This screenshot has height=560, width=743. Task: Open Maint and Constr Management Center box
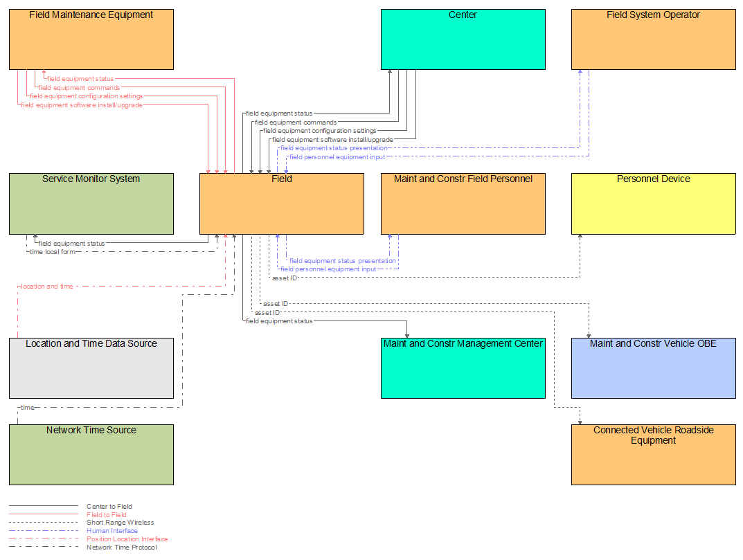pos(463,368)
